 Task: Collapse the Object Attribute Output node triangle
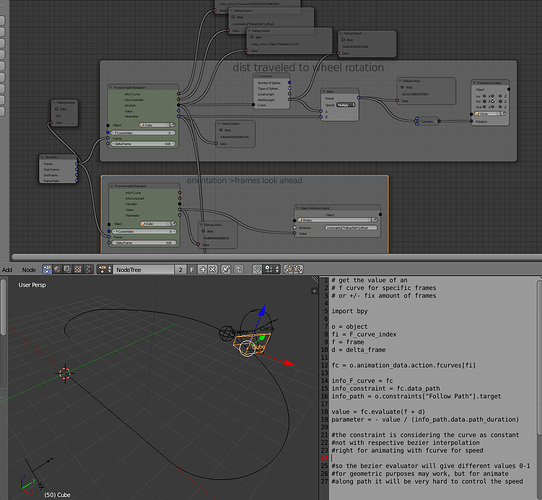[297, 208]
